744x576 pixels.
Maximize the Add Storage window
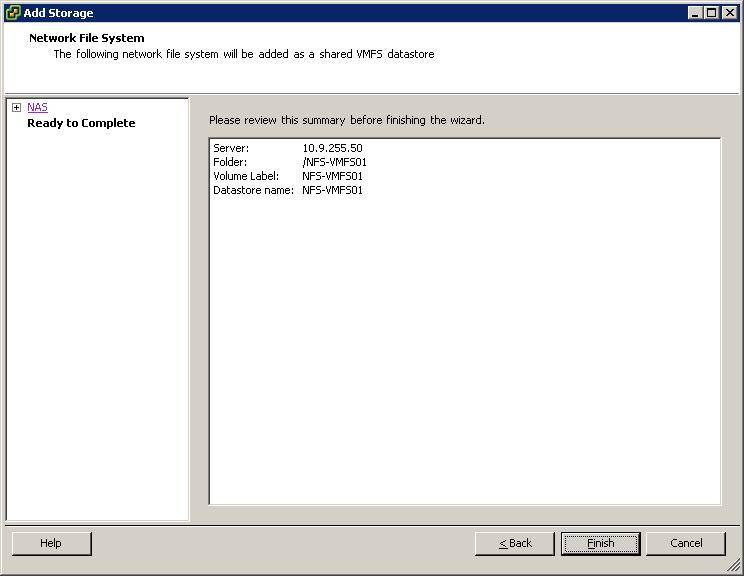point(711,13)
